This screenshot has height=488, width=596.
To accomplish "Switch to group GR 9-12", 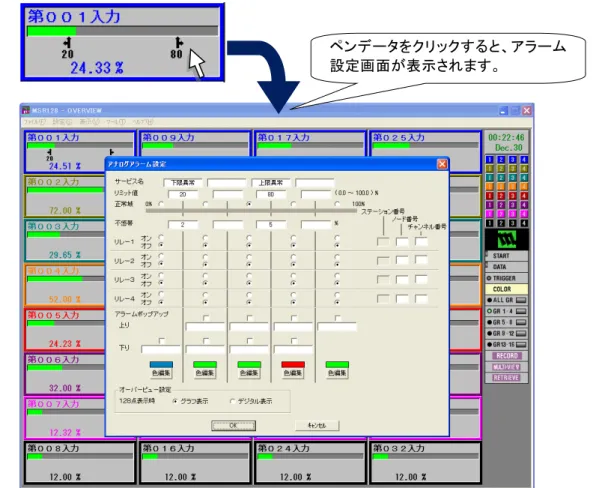I will pos(507,333).
